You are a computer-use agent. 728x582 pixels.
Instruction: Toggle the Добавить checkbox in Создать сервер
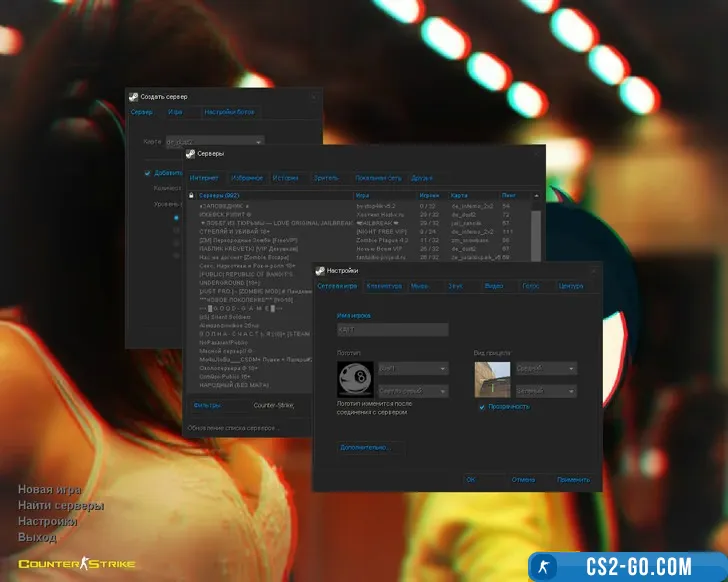pos(147,172)
